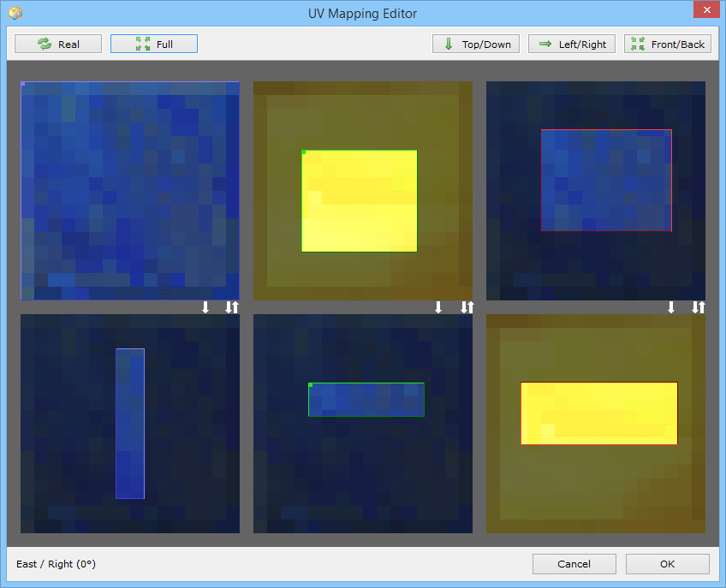
Task: Click the Left/Right button
Action: point(572,45)
